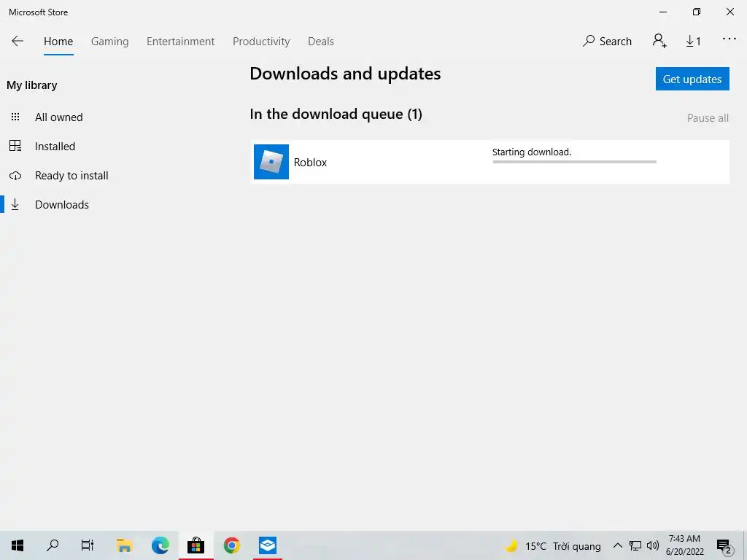Open taskbar search magnifier
747x560 pixels.
(53, 545)
